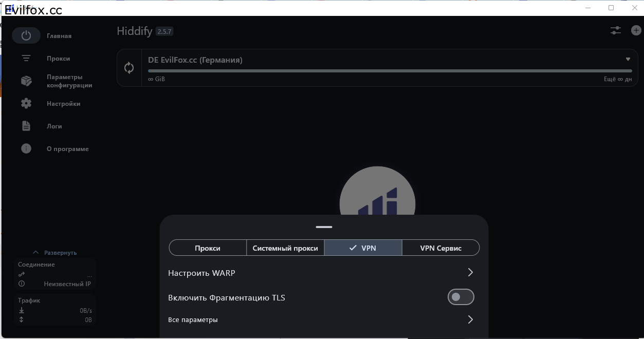Select Системный прокси mode
Viewport: 644px width, 339px height.
tap(285, 248)
